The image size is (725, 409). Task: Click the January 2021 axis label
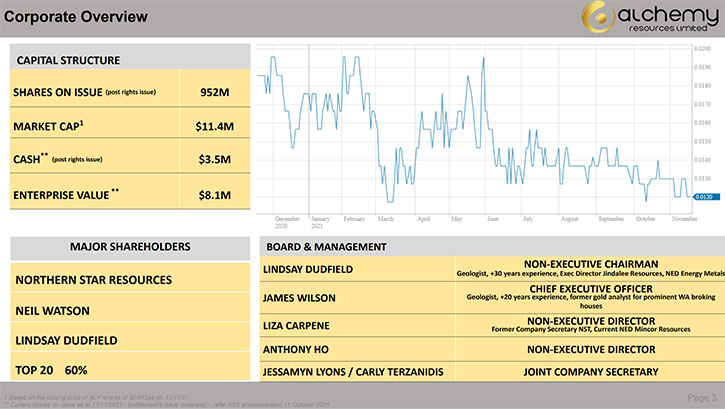tap(319, 222)
